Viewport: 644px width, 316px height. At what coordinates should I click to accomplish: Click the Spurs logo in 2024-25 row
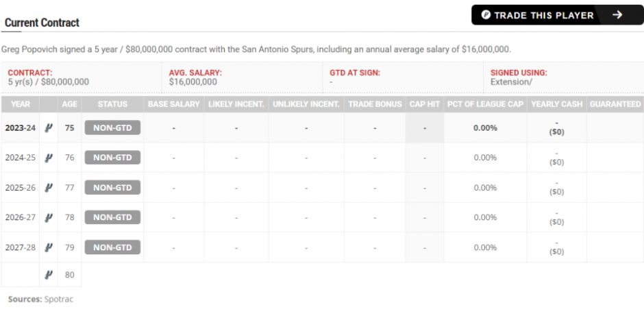point(49,158)
